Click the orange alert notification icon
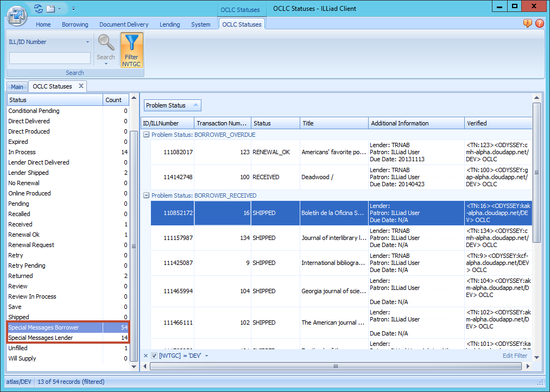Viewport: 550px width, 392px height. (527, 23)
